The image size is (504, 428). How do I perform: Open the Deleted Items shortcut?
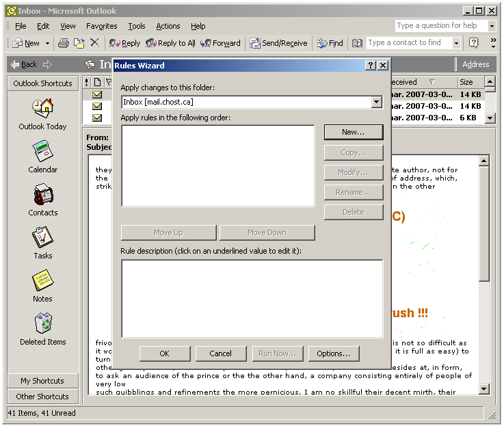pyautogui.click(x=43, y=329)
